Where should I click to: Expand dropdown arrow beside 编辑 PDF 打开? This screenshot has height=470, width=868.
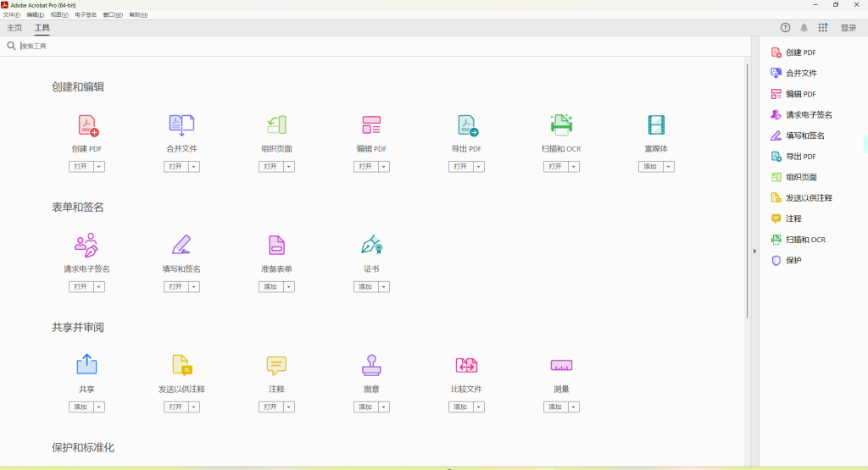[x=385, y=167]
